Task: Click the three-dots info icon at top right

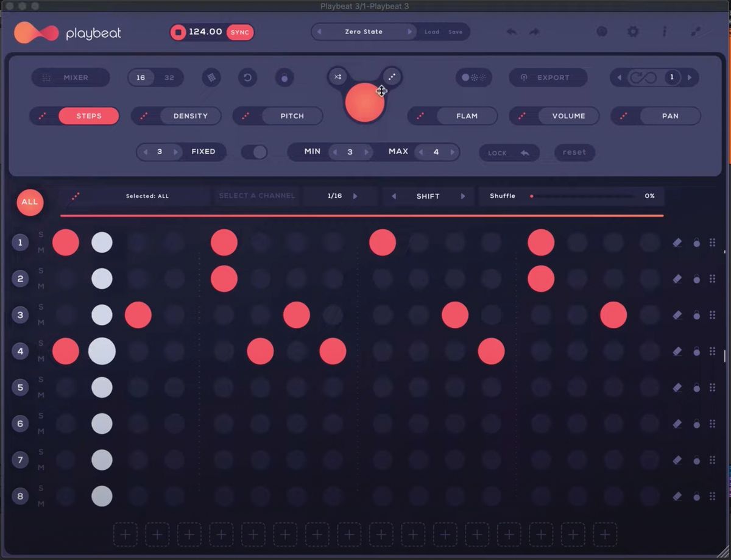Action: tap(664, 32)
